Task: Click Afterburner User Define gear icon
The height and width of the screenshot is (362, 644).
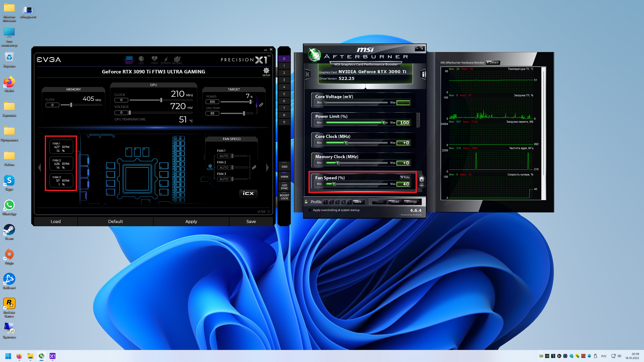Action: (x=422, y=180)
